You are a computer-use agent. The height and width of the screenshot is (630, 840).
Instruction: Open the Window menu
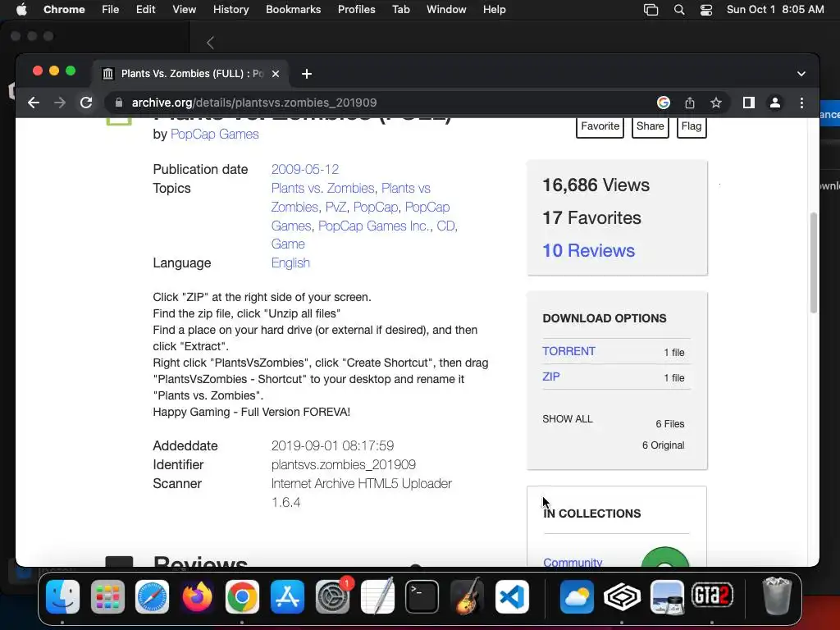click(x=446, y=10)
